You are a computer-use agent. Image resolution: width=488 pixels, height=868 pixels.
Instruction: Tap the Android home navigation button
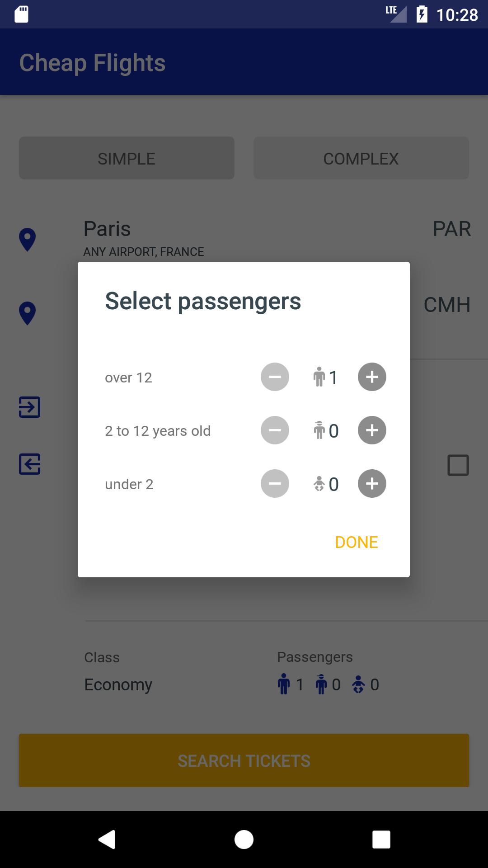(244, 840)
